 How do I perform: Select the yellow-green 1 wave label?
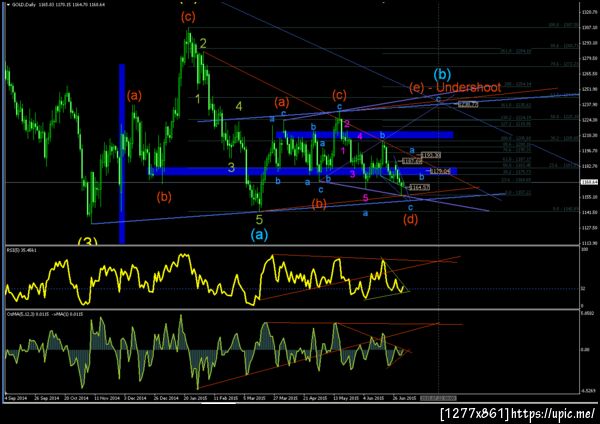pos(197,99)
